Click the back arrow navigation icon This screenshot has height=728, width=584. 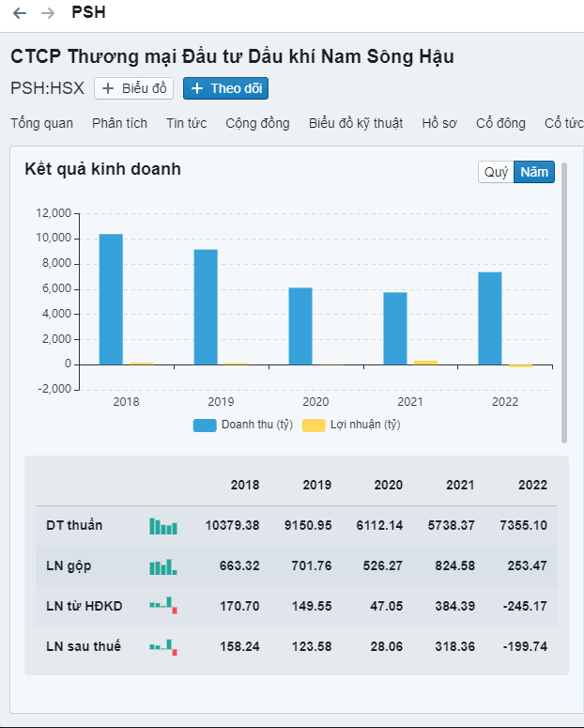(20, 13)
